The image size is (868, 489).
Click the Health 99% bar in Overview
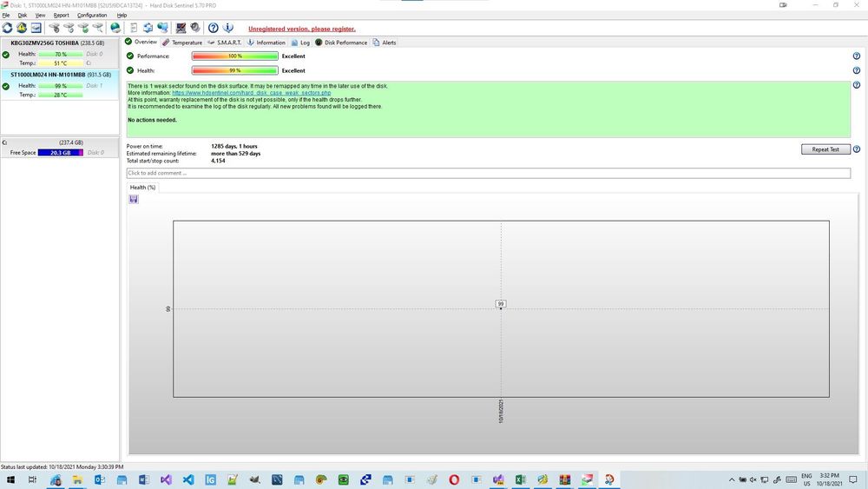click(234, 70)
